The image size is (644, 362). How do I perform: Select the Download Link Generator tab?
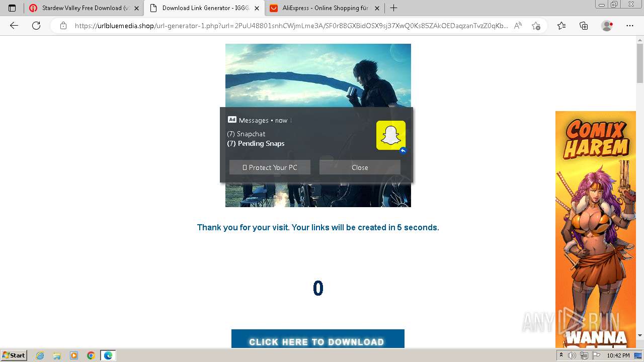tap(204, 8)
